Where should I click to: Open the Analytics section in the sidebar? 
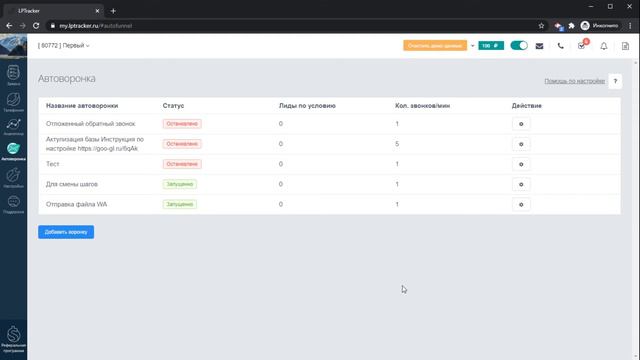[x=13, y=127]
